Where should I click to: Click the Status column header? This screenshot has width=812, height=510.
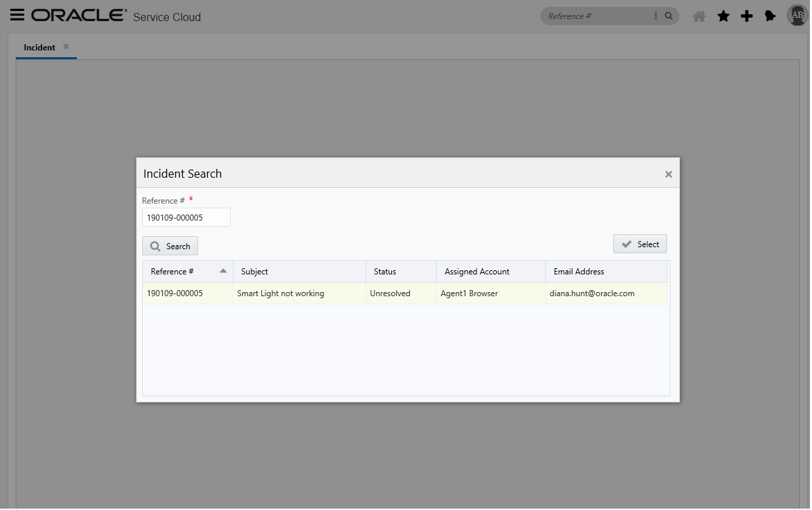click(x=385, y=271)
